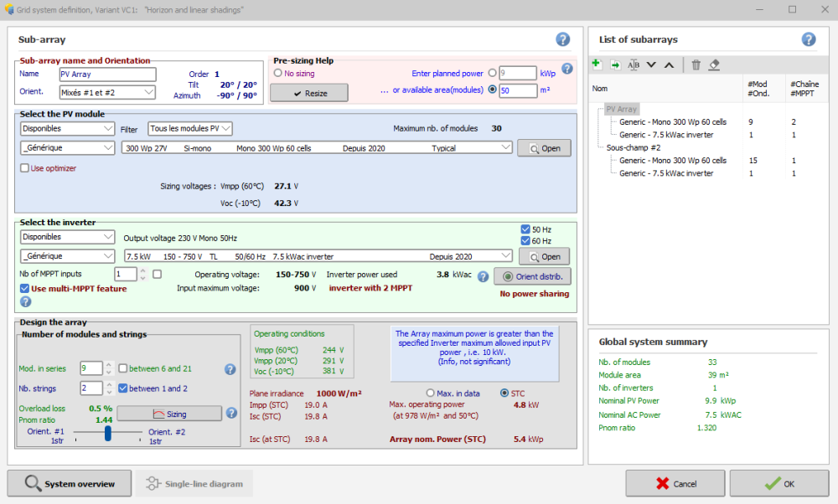838x504 pixels.
Task: Click the rename subarray icon
Action: pos(634,64)
